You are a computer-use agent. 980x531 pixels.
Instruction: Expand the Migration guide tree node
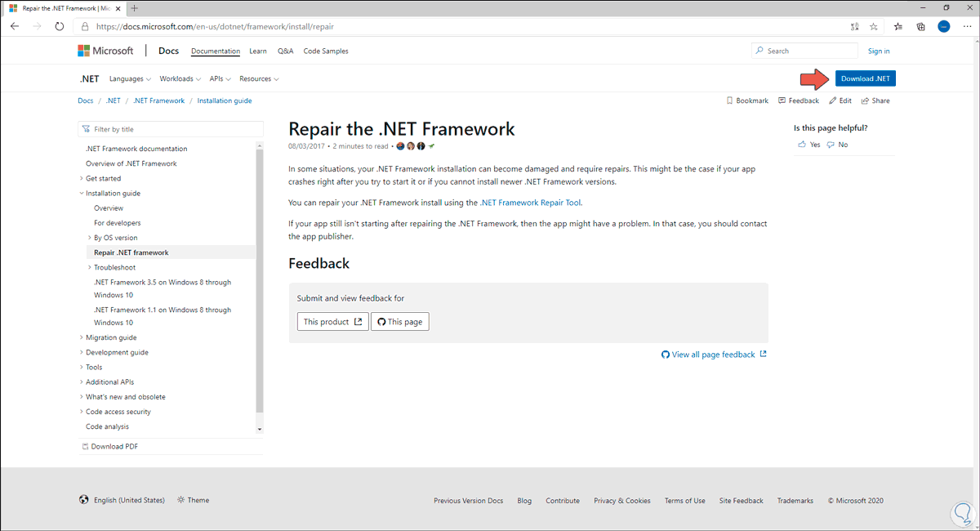(82, 337)
